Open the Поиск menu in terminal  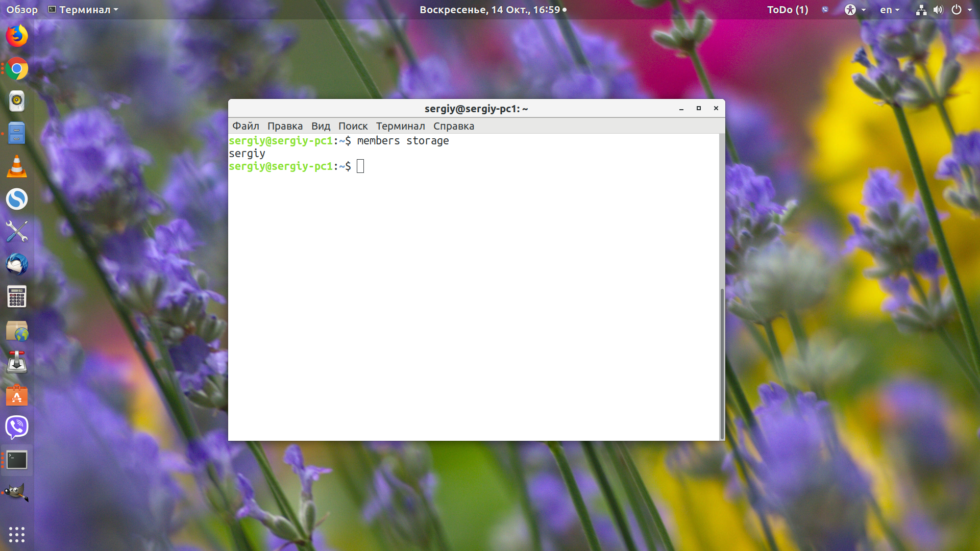click(353, 126)
